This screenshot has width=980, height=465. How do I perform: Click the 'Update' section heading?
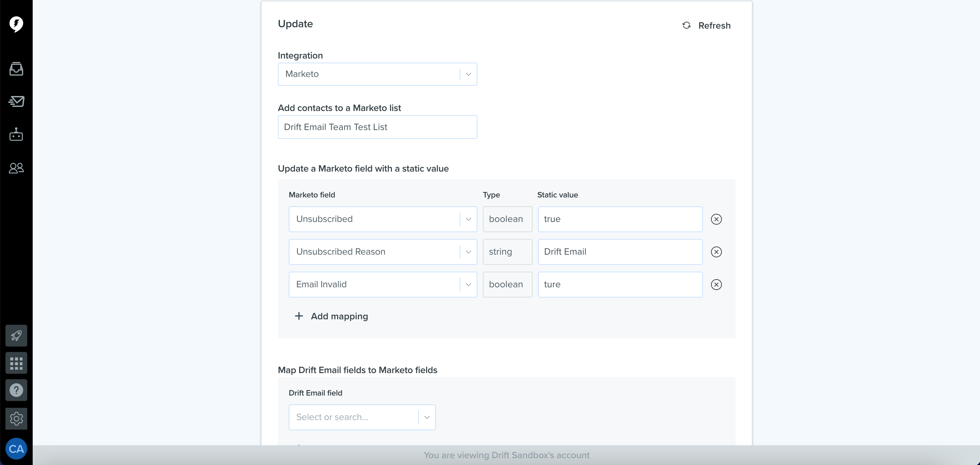(x=295, y=23)
